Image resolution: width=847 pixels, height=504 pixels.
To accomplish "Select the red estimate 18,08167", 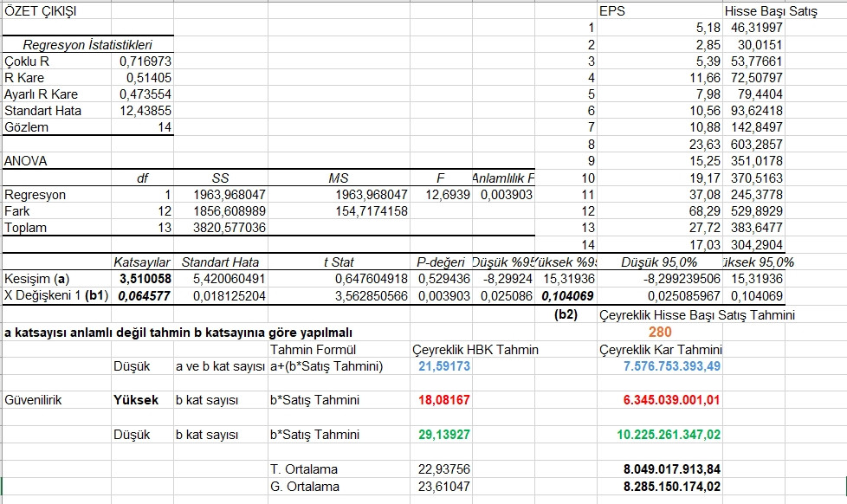I will 444,400.
